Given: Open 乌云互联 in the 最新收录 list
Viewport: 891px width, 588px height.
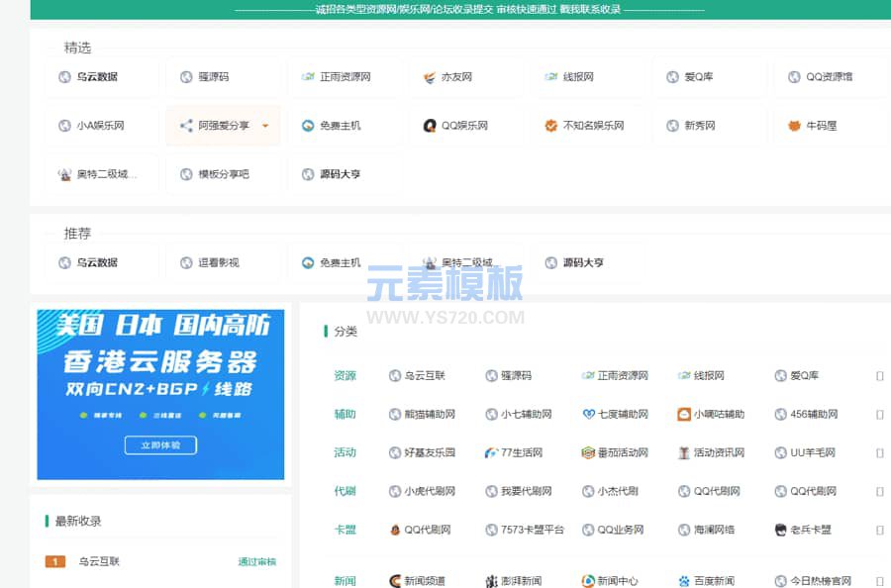Looking at the screenshot, I should coord(99,561).
